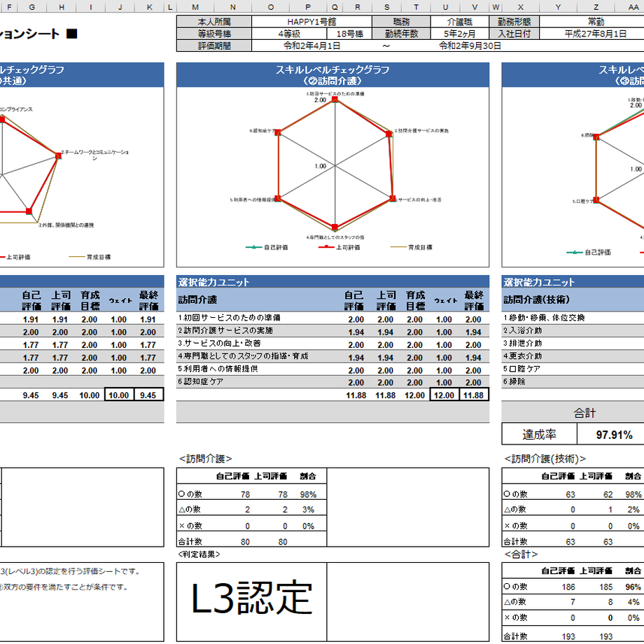Image resolution: width=644 pixels, height=644 pixels.
Task: Select the 常勤 cell
Action: click(596, 22)
